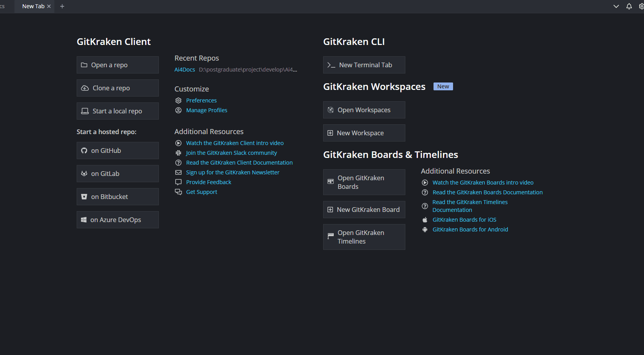Click the Open a repo button

tap(118, 65)
